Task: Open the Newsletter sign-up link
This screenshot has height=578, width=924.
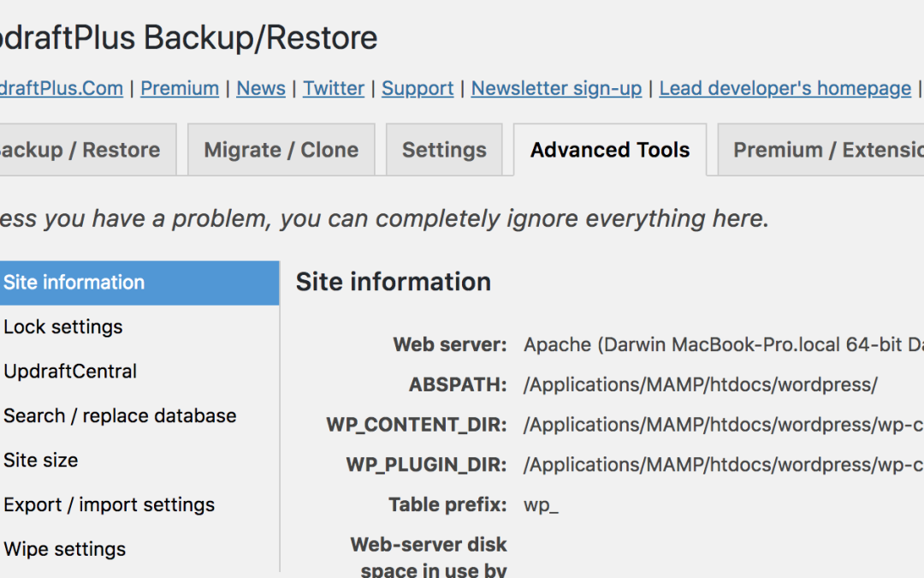Action: point(556,88)
